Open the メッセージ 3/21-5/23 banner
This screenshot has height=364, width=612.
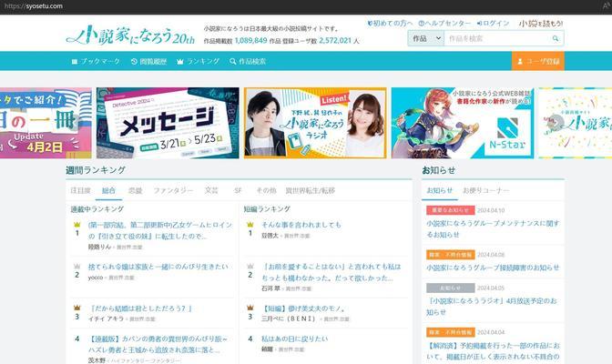coord(168,123)
